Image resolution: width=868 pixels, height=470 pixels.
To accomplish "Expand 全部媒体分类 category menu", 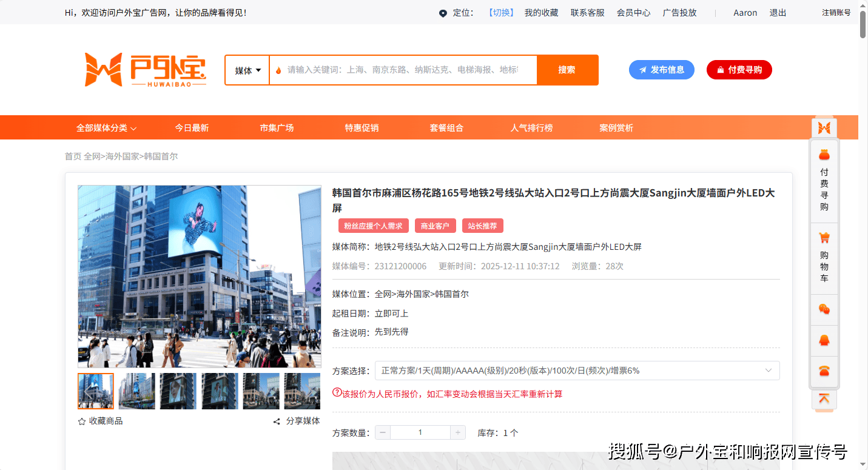I will (106, 128).
